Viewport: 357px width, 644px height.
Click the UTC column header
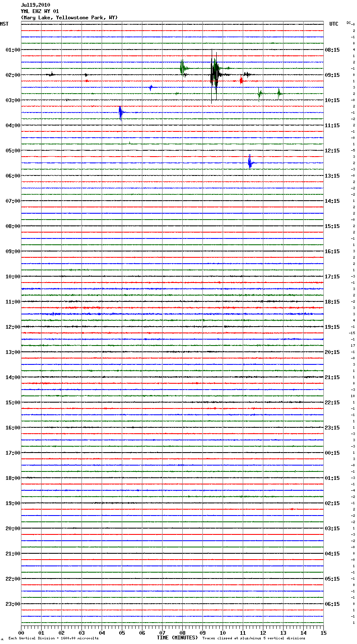334,24
